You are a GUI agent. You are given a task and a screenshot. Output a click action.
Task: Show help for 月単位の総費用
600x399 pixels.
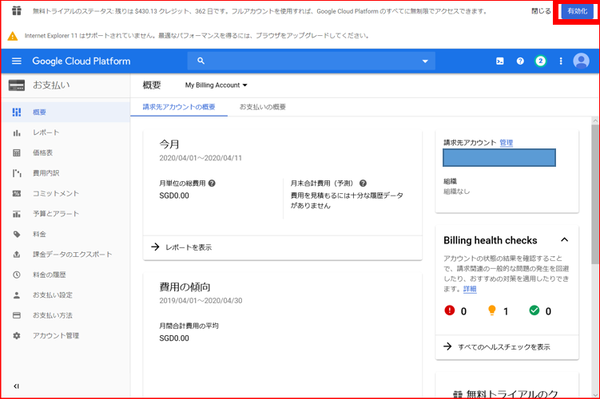click(x=212, y=183)
